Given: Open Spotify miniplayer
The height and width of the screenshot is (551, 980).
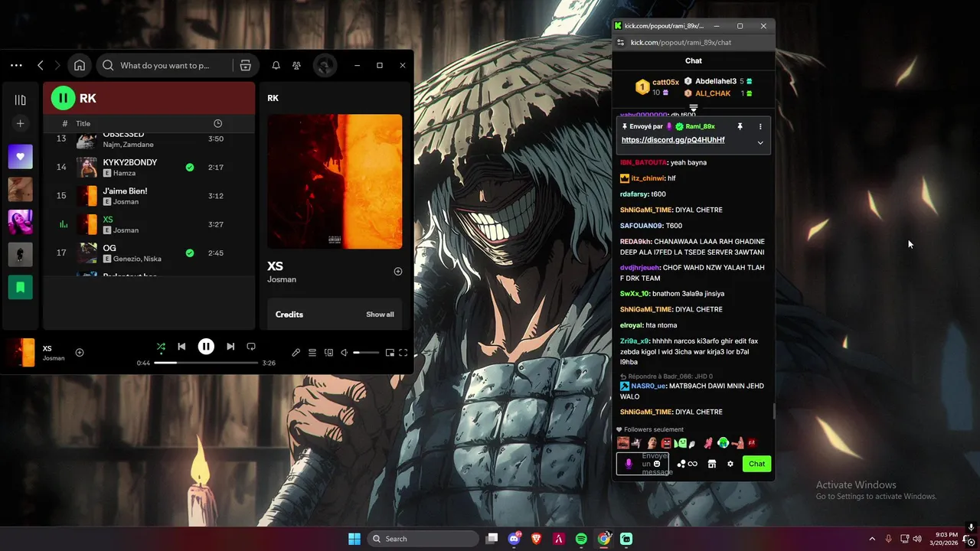Looking at the screenshot, I should 390,353.
